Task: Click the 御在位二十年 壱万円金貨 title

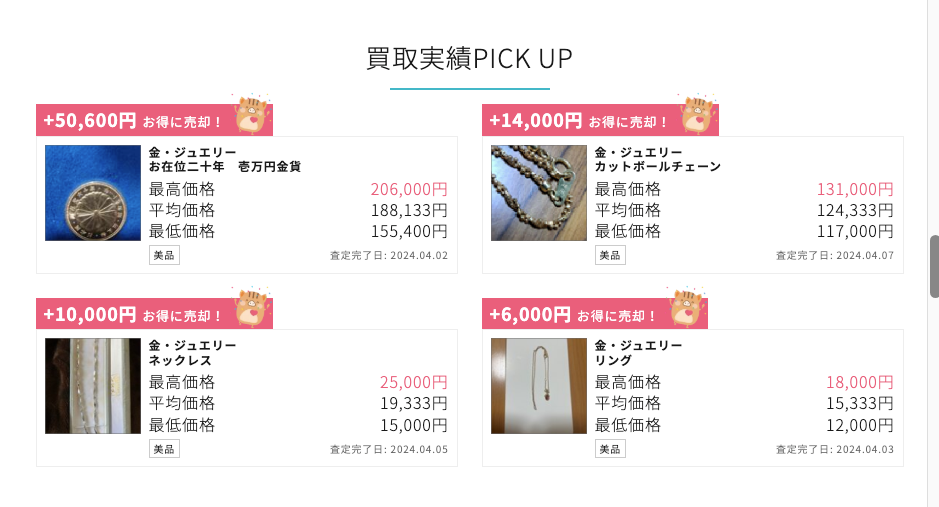Action: [x=225, y=166]
